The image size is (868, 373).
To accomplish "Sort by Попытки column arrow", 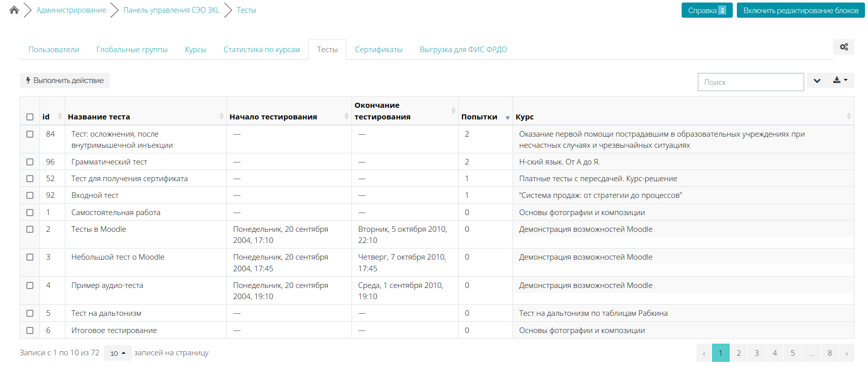I will (507, 117).
